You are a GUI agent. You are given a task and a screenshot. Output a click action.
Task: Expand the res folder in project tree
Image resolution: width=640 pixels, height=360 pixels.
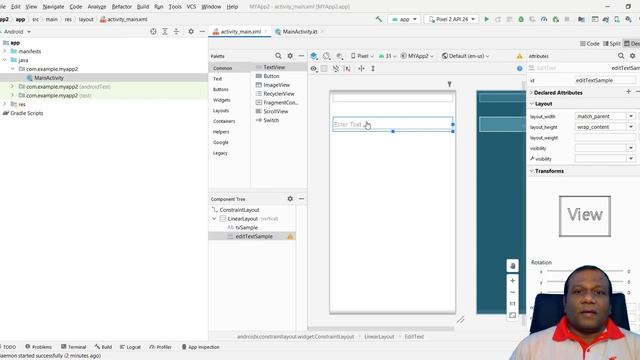(x=5, y=104)
